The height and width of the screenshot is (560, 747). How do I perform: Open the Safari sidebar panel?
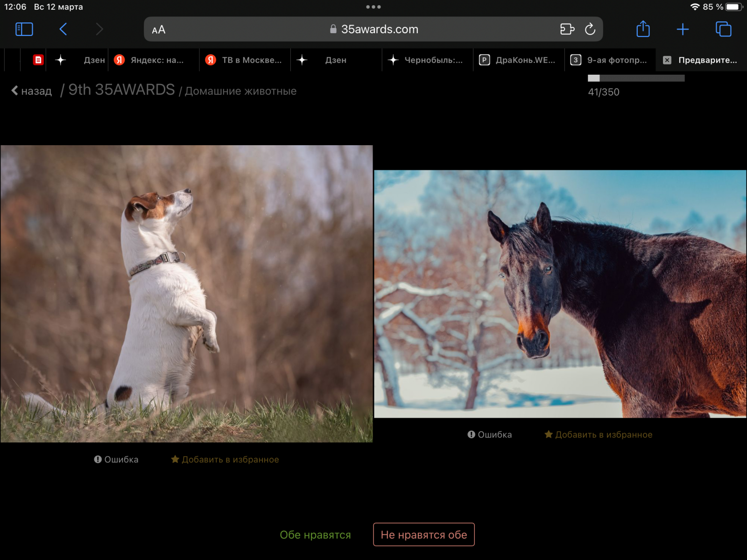(x=24, y=29)
